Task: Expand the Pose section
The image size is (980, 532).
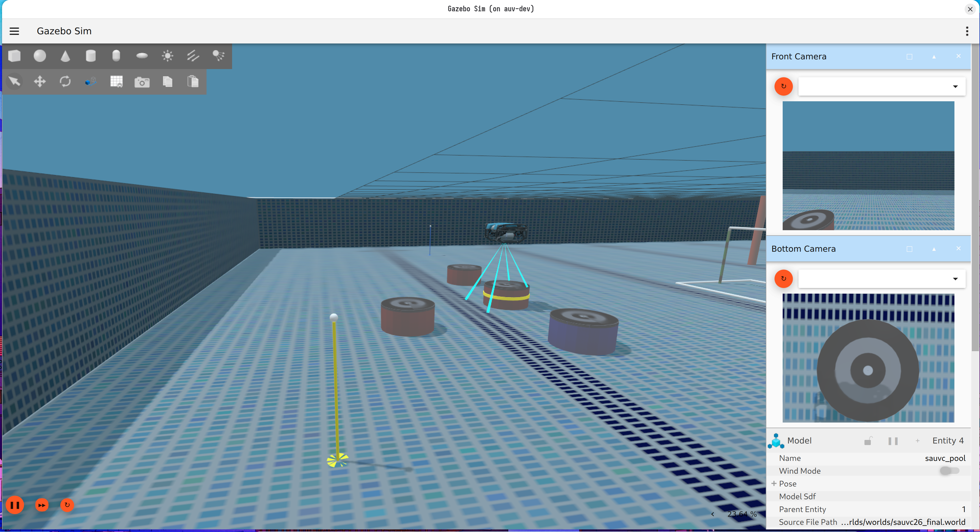Action: point(774,483)
